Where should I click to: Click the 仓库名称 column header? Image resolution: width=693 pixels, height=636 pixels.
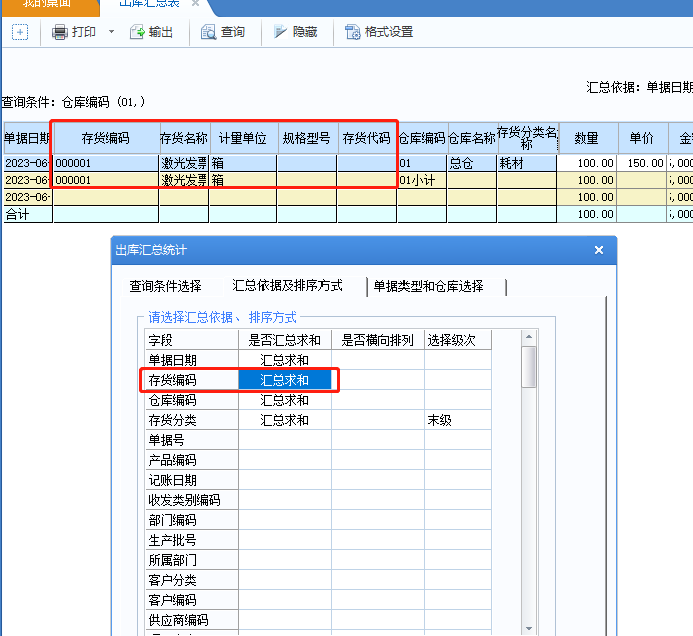tap(472, 138)
